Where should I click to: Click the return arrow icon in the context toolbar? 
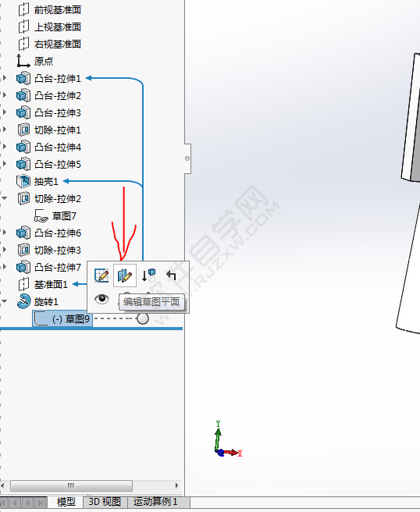(x=171, y=276)
